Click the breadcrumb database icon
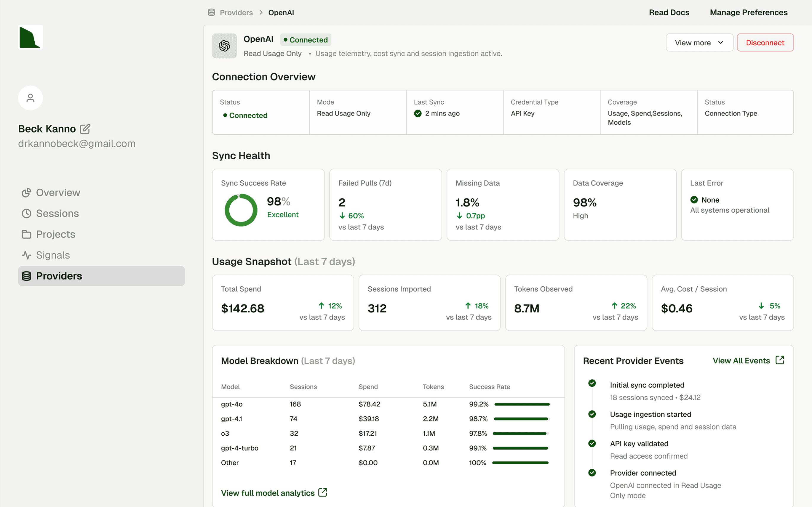The image size is (812, 507). (x=211, y=12)
